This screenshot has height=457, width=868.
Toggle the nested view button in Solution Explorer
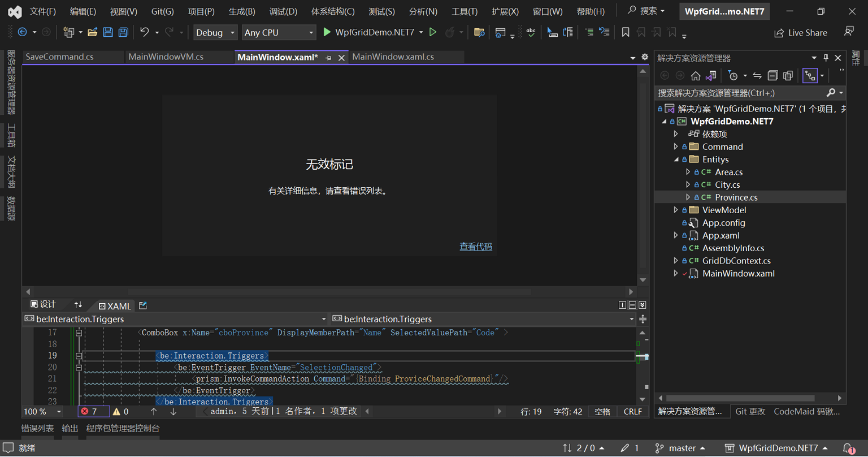(810, 76)
